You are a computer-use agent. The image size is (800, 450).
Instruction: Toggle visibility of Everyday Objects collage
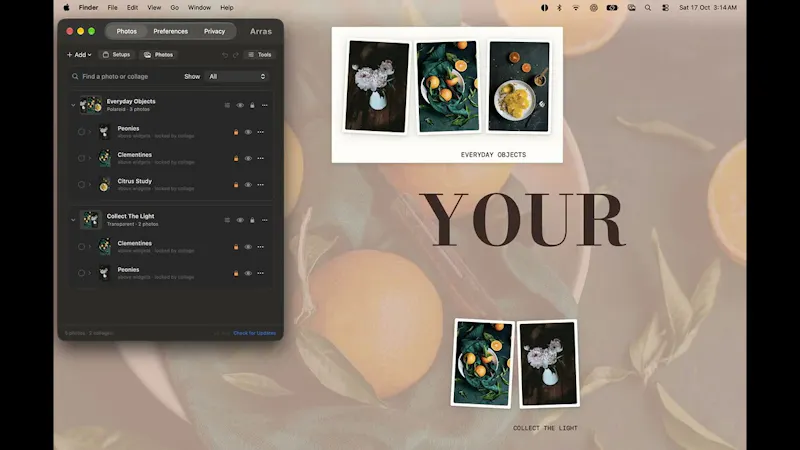(x=240, y=105)
